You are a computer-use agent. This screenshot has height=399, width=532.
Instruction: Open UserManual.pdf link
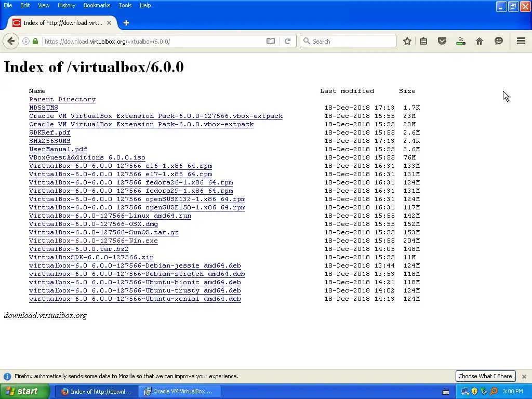pos(58,149)
